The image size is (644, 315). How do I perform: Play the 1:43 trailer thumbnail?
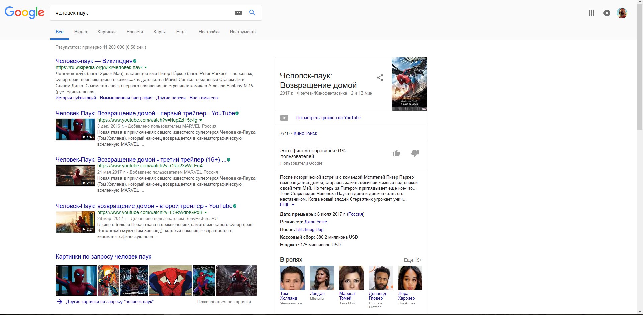tap(75, 129)
